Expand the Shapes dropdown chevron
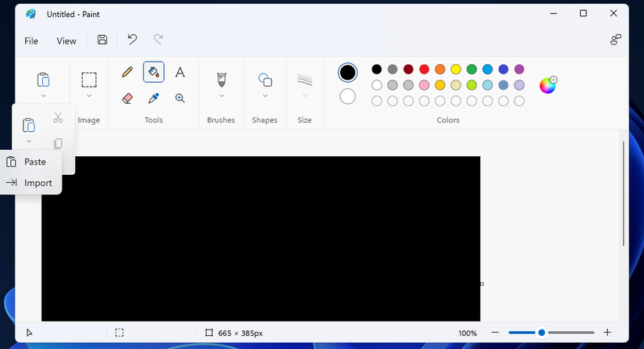 265,96
